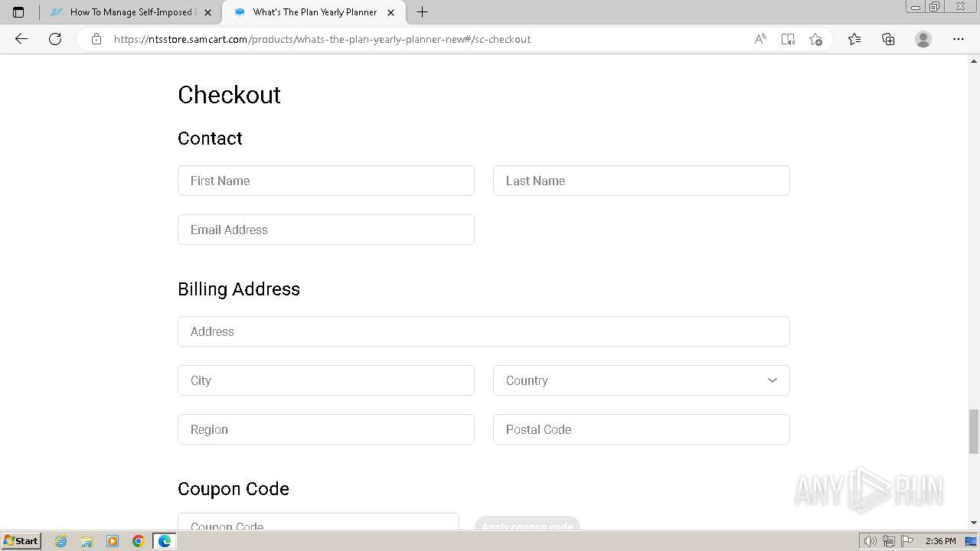The height and width of the screenshot is (551, 980).
Task: Open the volume control tray icon
Action: 870,541
